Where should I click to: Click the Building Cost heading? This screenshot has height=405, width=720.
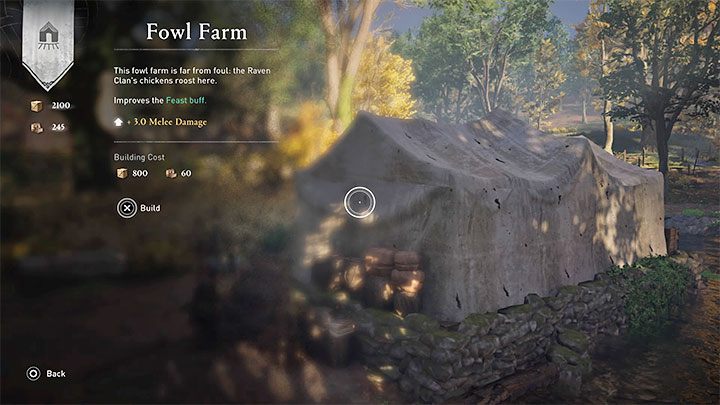139,157
